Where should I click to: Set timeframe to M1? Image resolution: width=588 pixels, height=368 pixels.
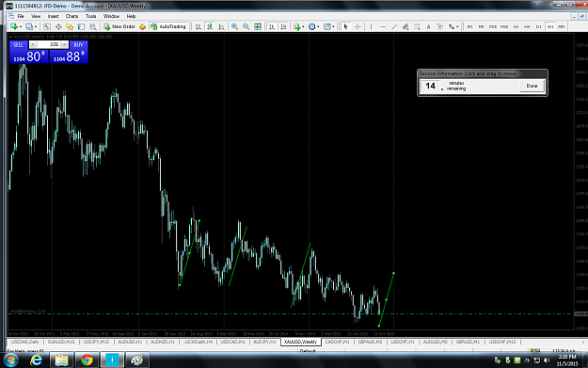pos(469,26)
